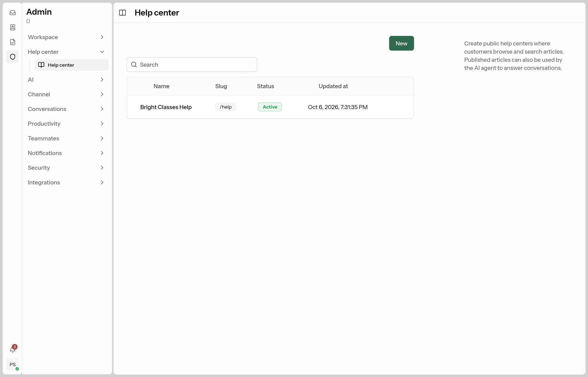Viewport: 588px width, 377px height.
Task: Open the inbox icon in left rail
Action: pyautogui.click(x=13, y=13)
